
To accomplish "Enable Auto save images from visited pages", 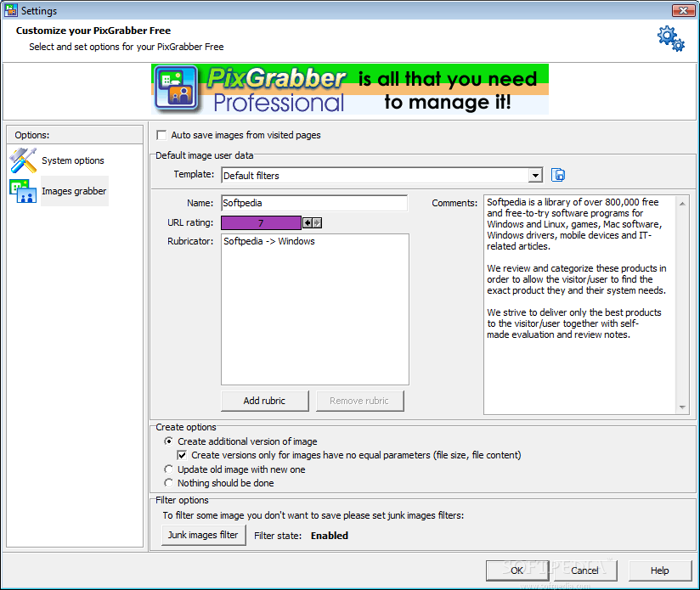I will point(161,135).
